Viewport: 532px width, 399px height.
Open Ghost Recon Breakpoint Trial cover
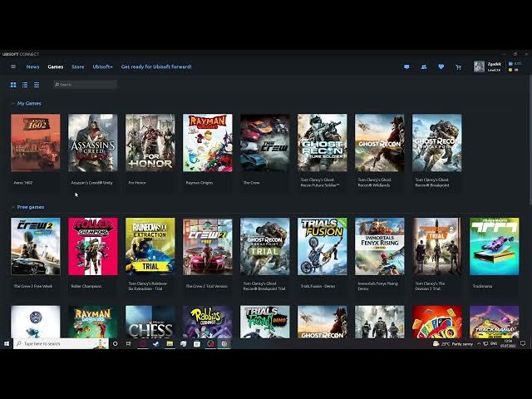point(264,246)
